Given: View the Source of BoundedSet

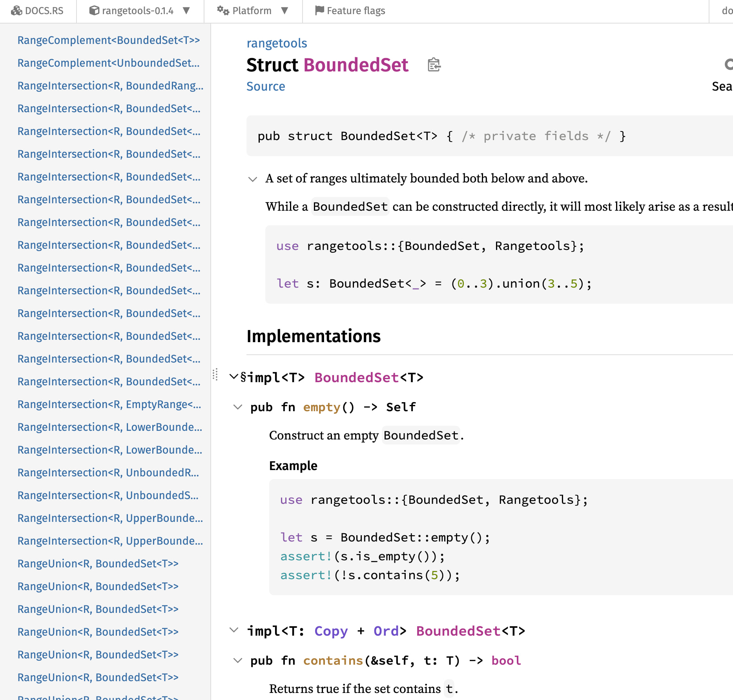Looking at the screenshot, I should (x=266, y=86).
